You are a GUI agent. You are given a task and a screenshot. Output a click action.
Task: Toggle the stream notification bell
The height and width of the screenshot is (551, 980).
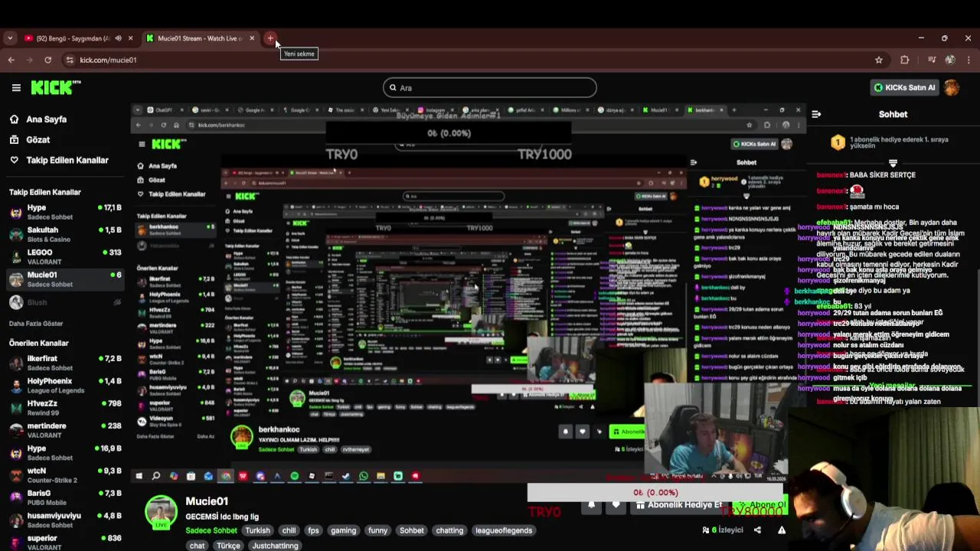[x=591, y=505]
